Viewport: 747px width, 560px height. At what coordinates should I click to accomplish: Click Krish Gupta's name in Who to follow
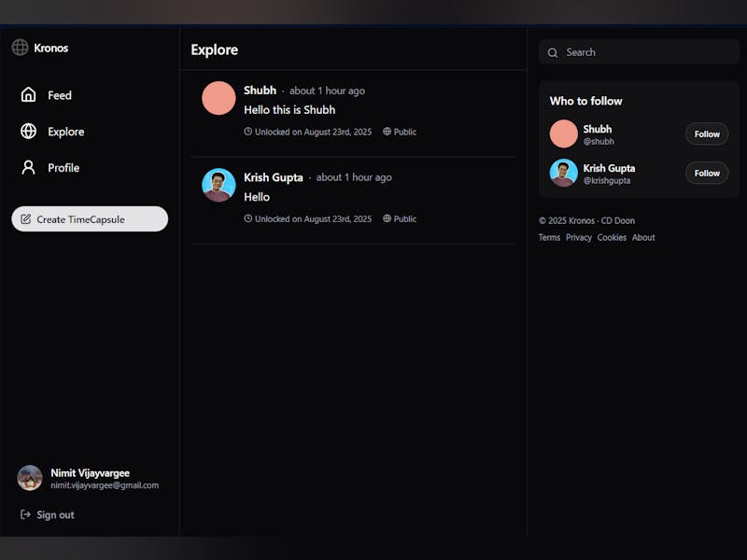(x=610, y=168)
